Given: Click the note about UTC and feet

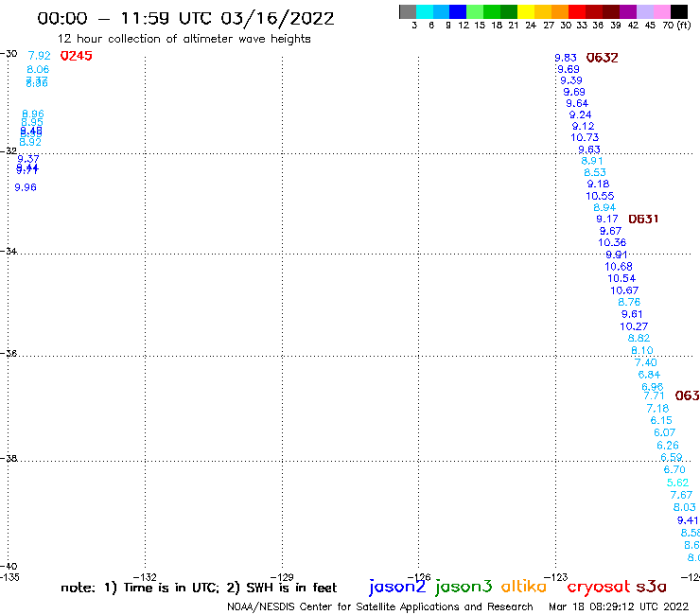Looking at the screenshot, I should point(199,588).
